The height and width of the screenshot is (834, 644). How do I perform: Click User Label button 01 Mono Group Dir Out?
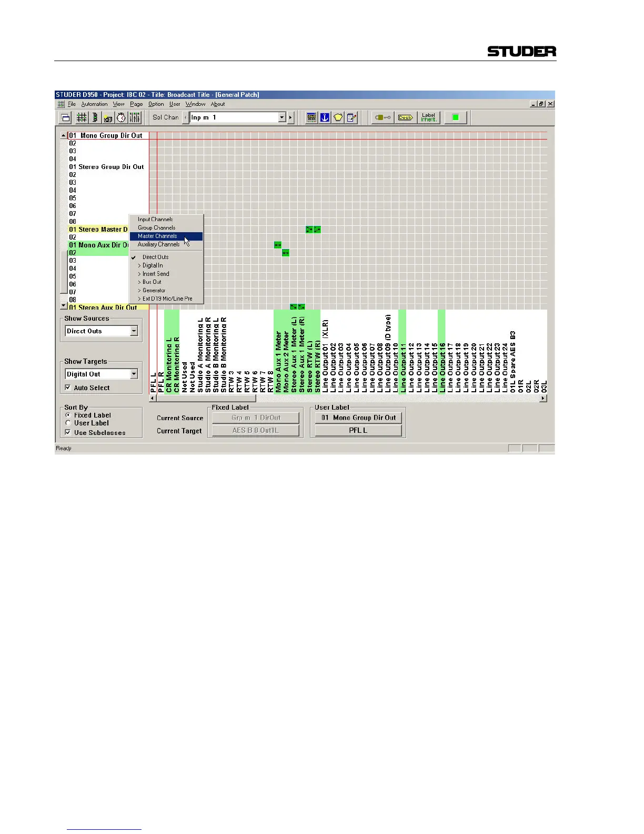[358, 418]
